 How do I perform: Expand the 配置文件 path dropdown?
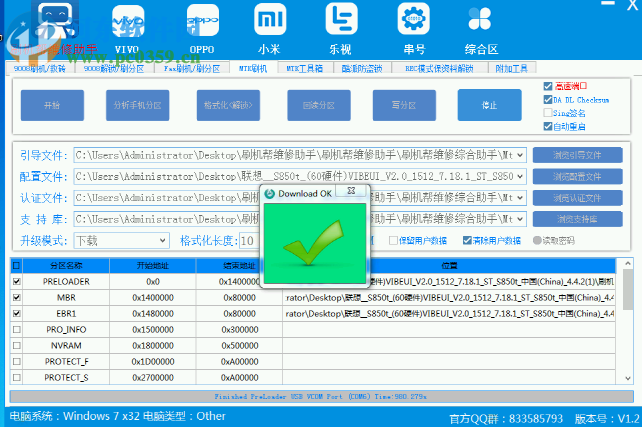pyautogui.click(x=520, y=176)
